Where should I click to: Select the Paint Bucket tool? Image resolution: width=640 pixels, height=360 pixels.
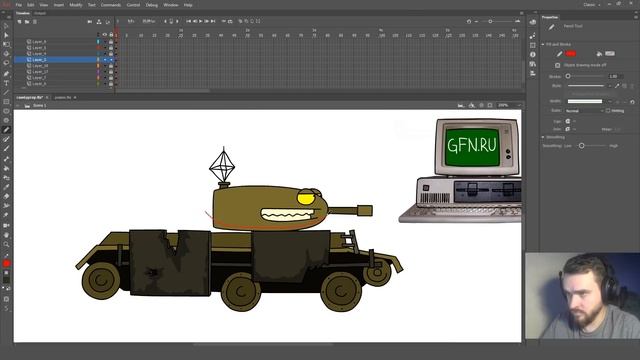[x=6, y=168]
